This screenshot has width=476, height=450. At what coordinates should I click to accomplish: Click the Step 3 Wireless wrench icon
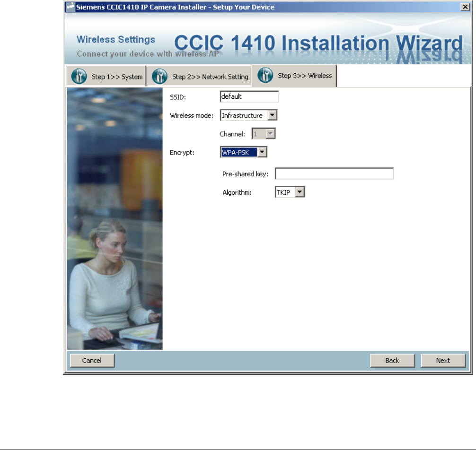point(265,75)
